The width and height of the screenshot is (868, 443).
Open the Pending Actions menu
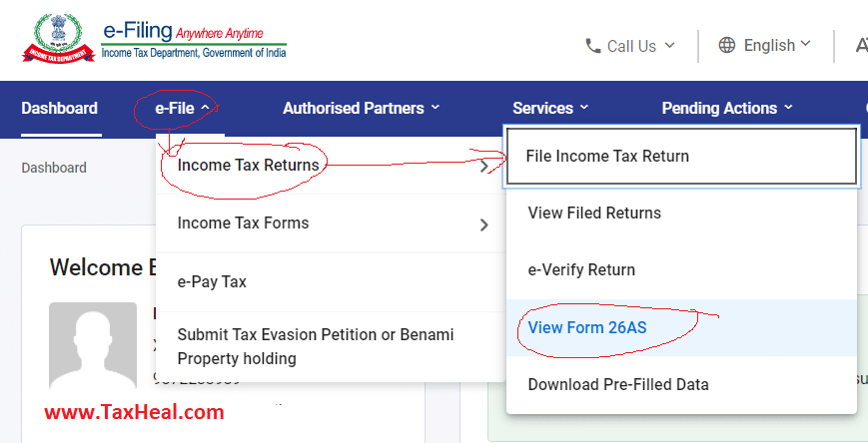tap(726, 108)
